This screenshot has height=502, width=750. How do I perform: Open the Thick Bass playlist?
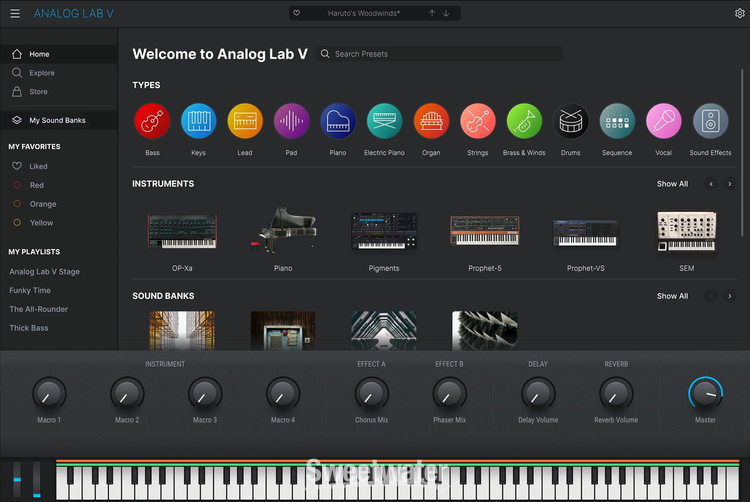point(29,328)
